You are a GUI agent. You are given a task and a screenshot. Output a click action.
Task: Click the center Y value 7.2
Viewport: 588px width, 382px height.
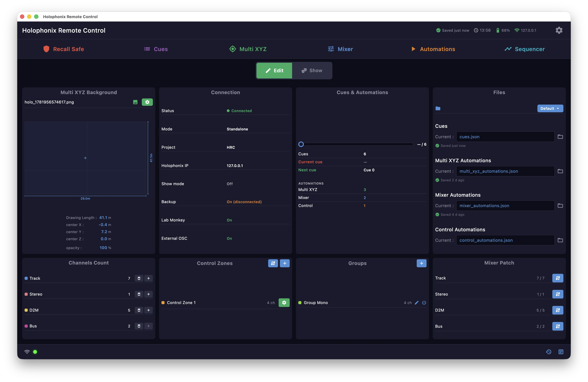coord(104,232)
